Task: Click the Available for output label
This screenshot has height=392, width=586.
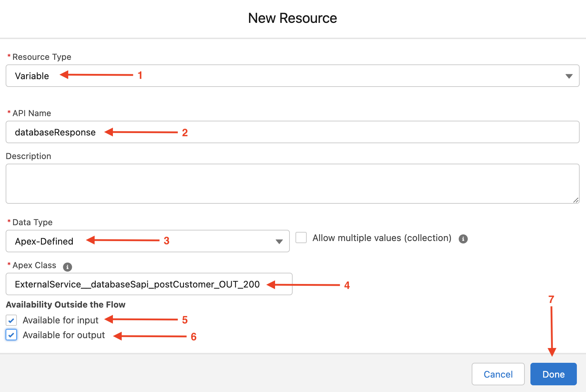Action: coord(63,335)
